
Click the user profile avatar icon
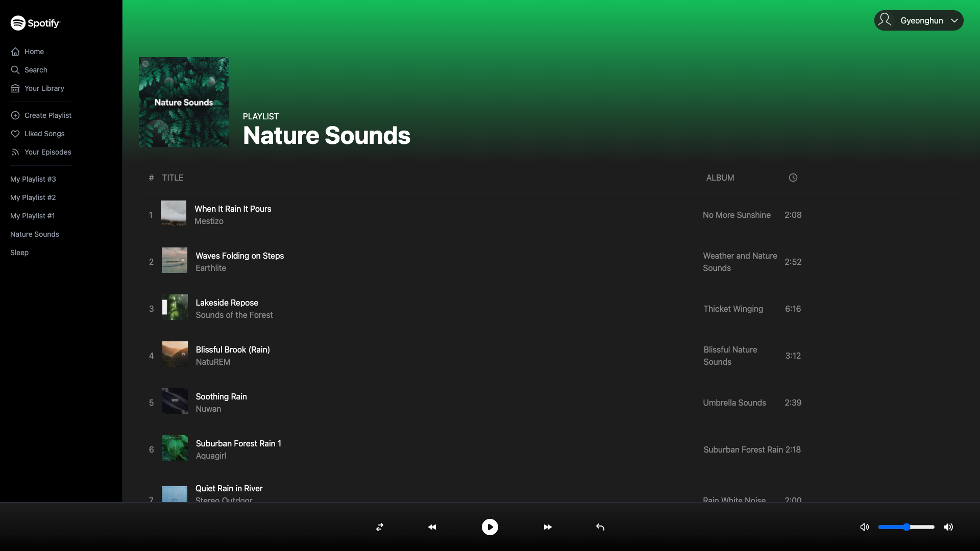(885, 20)
